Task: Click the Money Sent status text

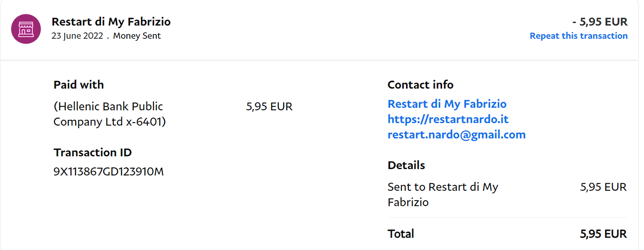Action: pyautogui.click(x=137, y=36)
